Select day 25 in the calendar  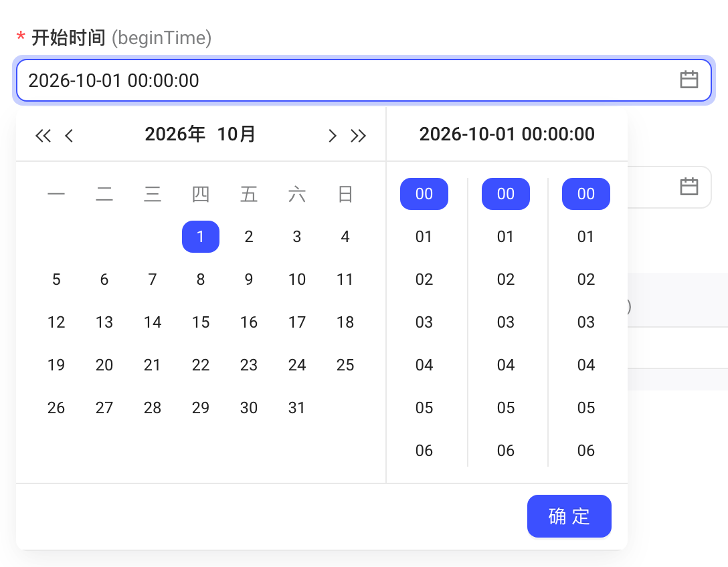pyautogui.click(x=345, y=364)
